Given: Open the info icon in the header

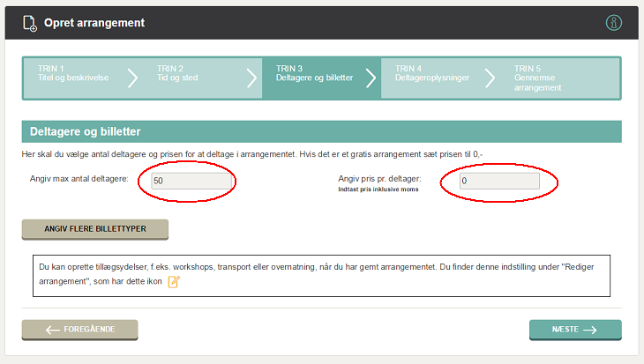Looking at the screenshot, I should coord(614,23).
